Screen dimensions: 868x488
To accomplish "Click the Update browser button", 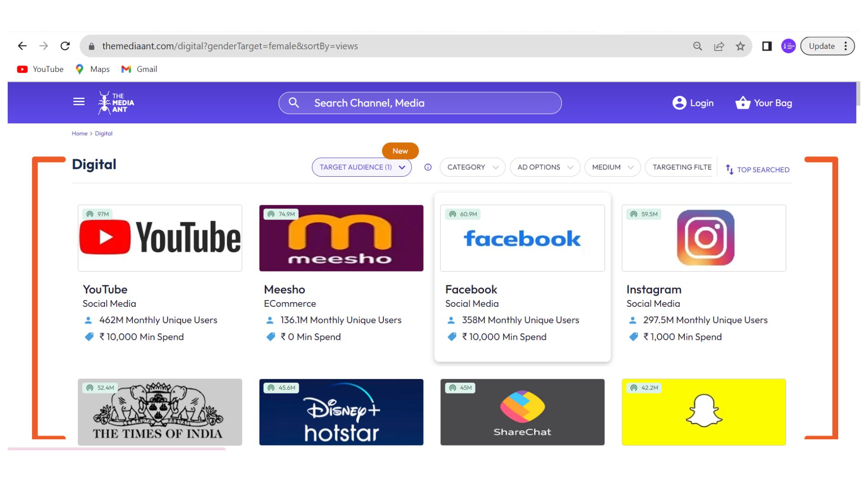I will tap(822, 46).
